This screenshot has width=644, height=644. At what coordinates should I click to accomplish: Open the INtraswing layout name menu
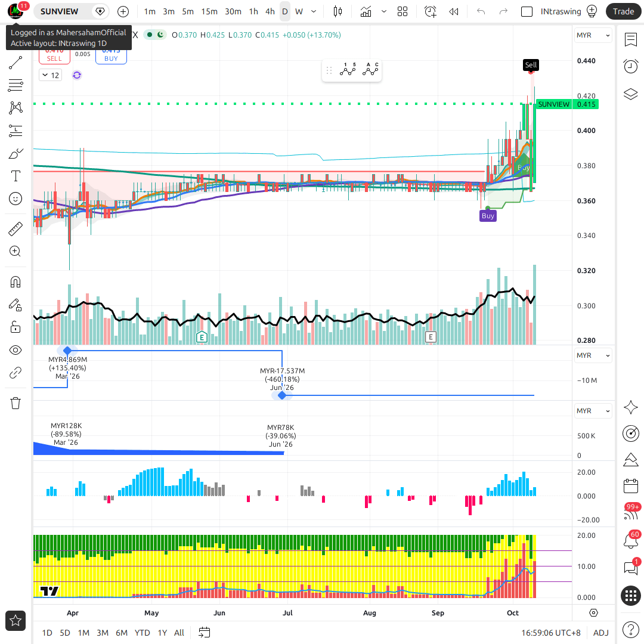[x=561, y=11]
